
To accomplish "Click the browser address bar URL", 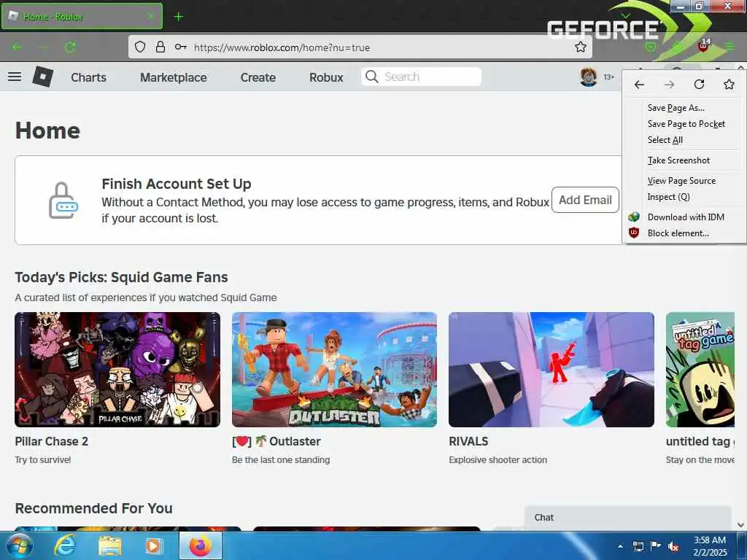I will [x=282, y=47].
